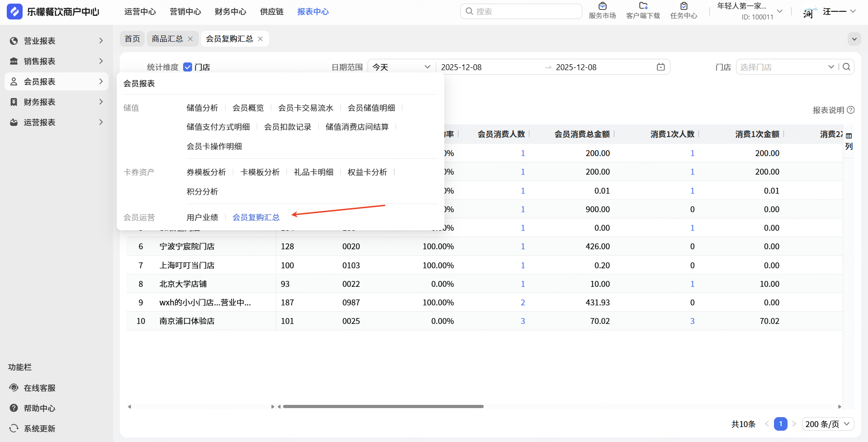Open the 营销中心 top menu

click(185, 12)
